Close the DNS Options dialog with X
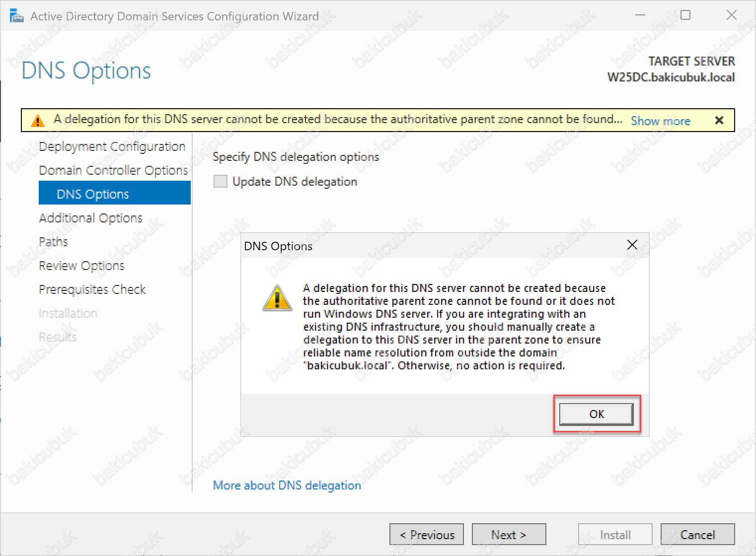The height and width of the screenshot is (556, 756). click(x=632, y=245)
